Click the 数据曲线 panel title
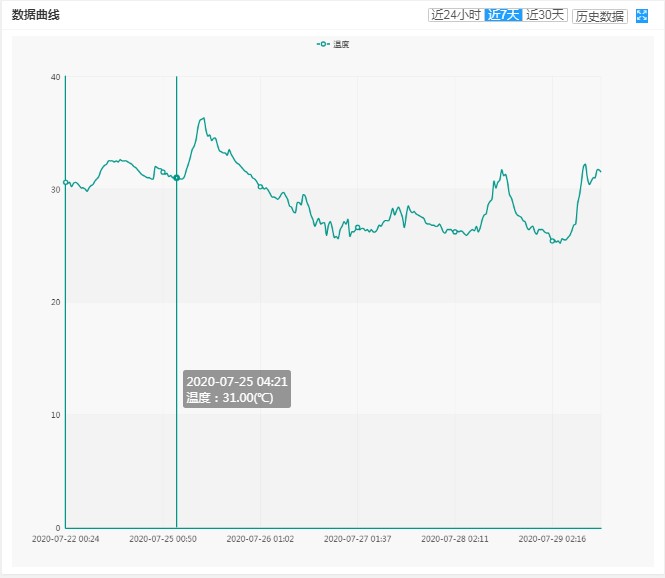 tap(36, 15)
